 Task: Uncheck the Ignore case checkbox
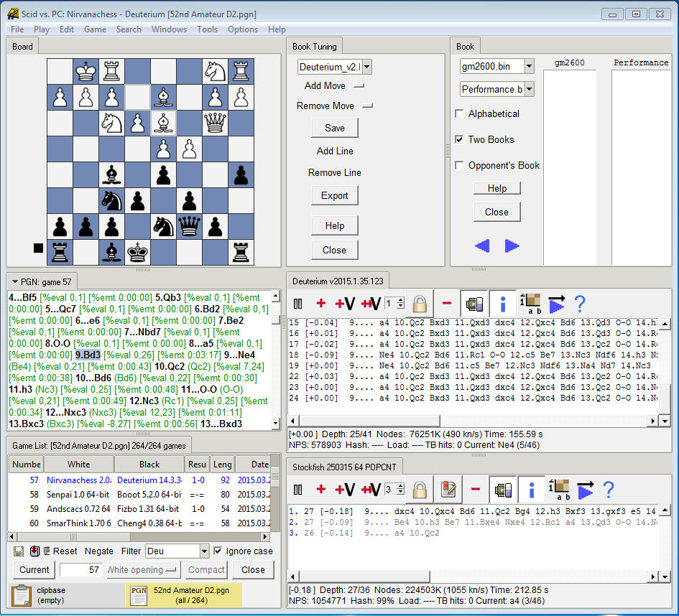(218, 551)
